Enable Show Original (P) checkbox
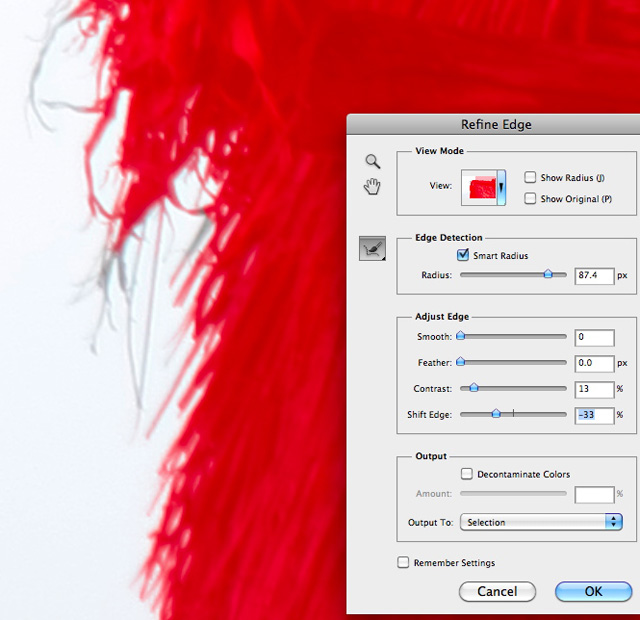This screenshot has height=620, width=640. [530, 198]
